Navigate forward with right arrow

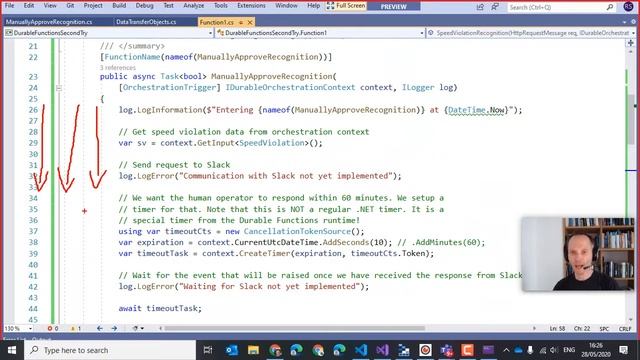coord(114,328)
